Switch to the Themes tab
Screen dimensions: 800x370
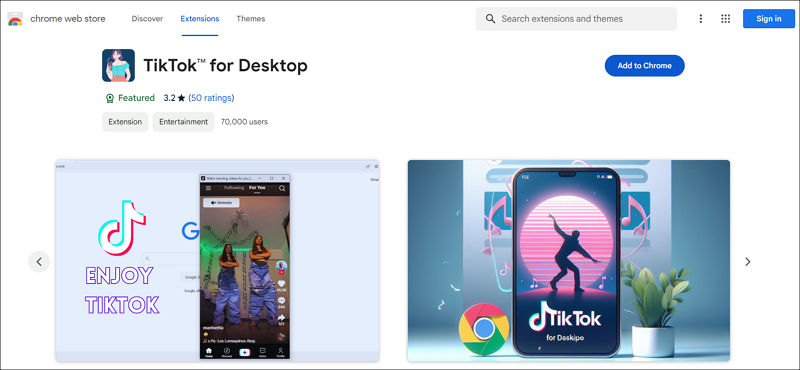[x=251, y=19]
